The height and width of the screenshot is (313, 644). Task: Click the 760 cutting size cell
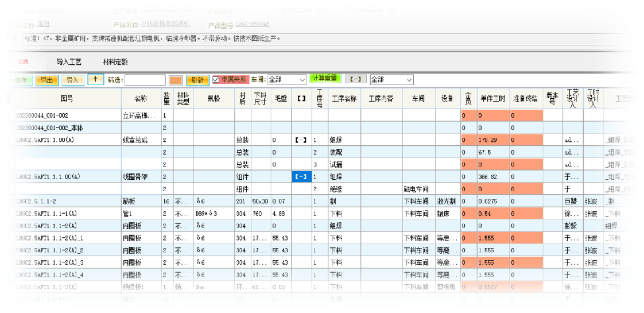click(x=261, y=214)
